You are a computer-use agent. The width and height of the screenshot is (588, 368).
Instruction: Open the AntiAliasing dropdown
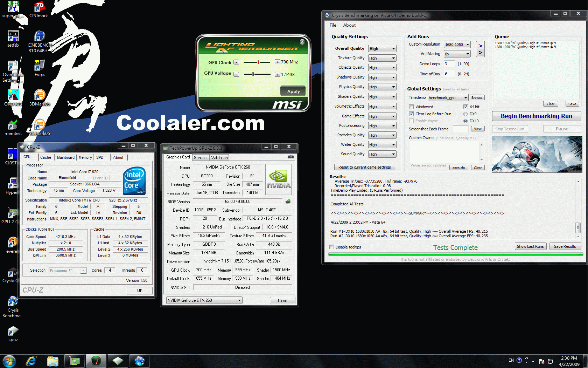pos(457,54)
